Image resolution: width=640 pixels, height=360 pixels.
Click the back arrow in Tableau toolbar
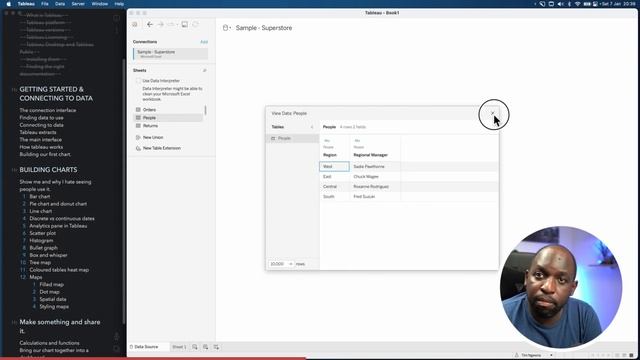tap(150, 24)
